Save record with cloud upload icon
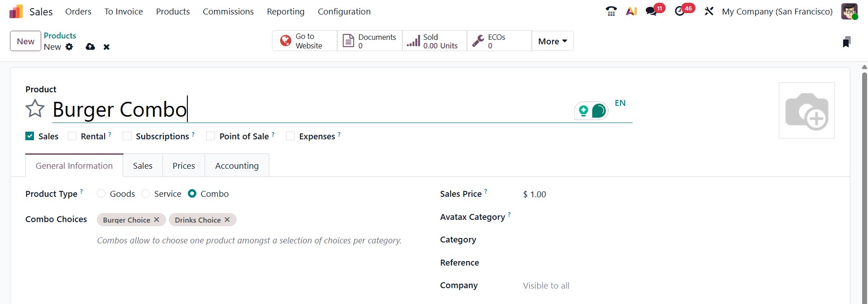Viewport: 868px width, 304px height. 91,47
